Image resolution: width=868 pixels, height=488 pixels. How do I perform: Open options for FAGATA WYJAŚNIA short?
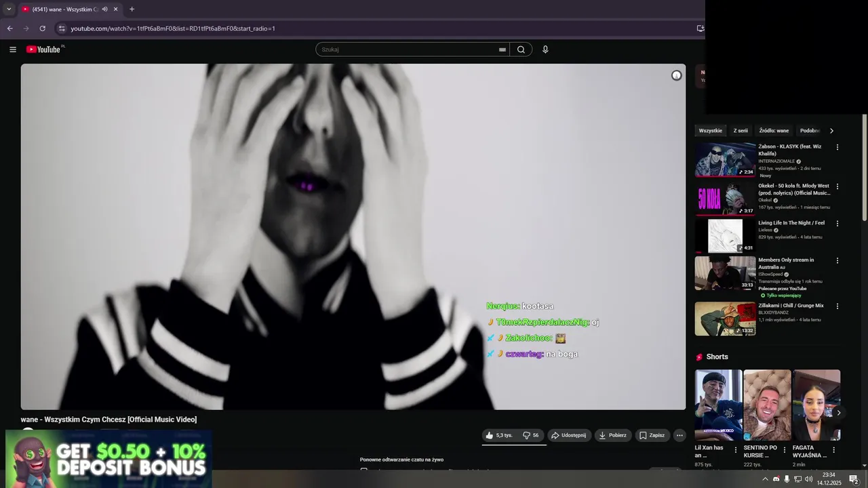833,450
